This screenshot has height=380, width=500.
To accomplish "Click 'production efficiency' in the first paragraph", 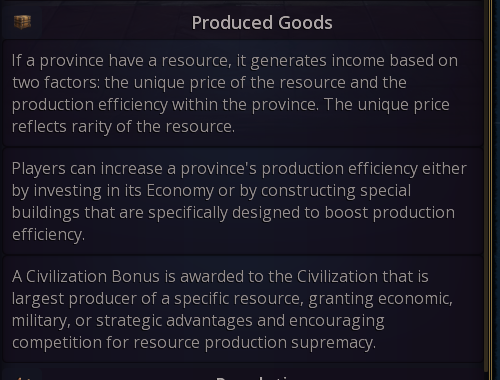I will coord(90,105).
